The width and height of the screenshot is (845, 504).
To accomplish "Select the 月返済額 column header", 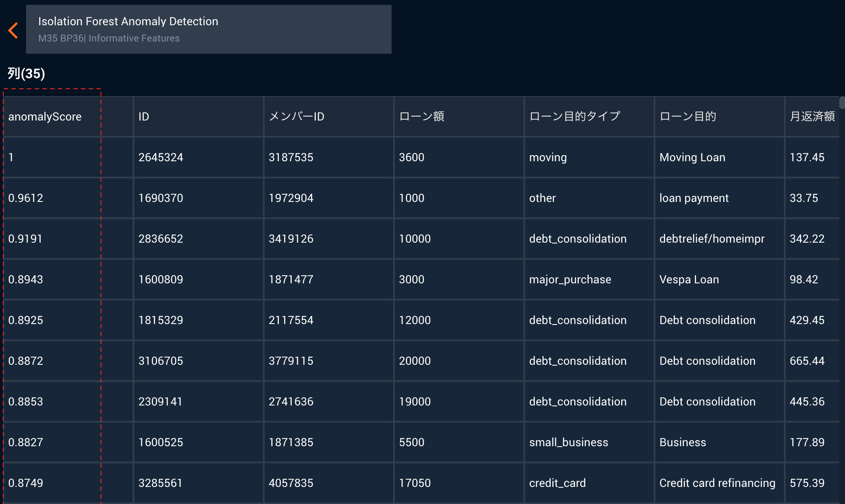I will point(812,116).
